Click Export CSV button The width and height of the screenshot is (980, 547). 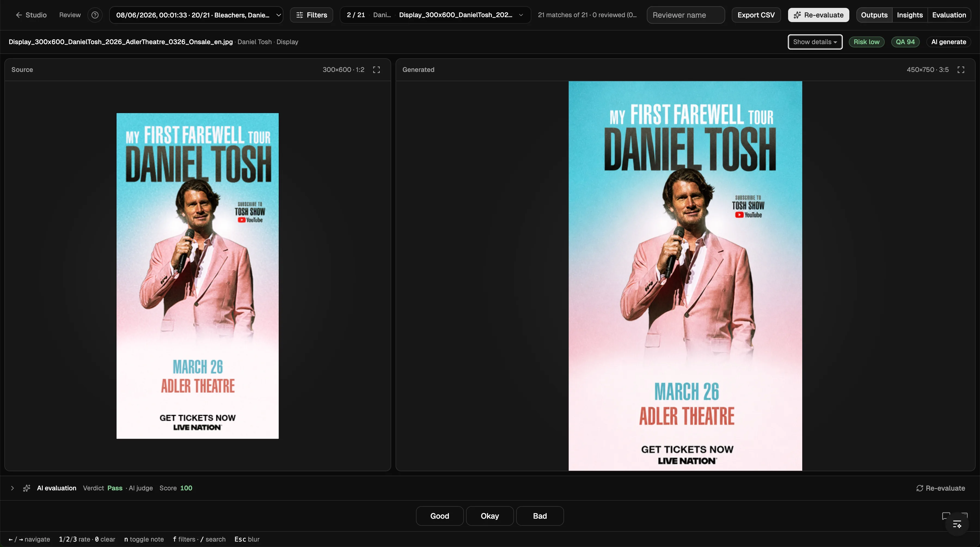[x=756, y=15]
